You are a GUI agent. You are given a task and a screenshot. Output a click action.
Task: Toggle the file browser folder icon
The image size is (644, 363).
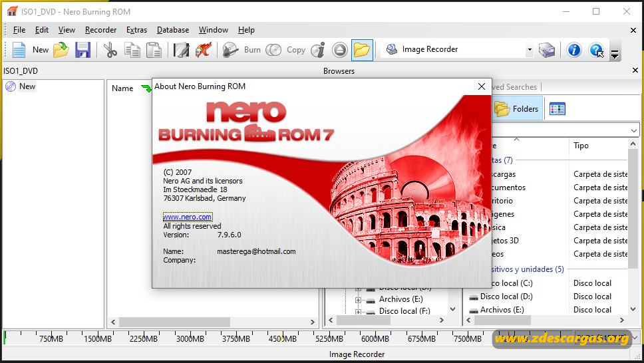[x=362, y=50]
